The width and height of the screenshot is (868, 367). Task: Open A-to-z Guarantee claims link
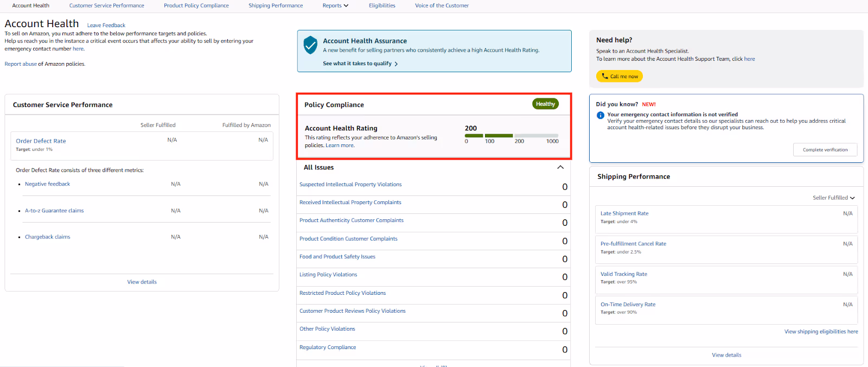(54, 211)
